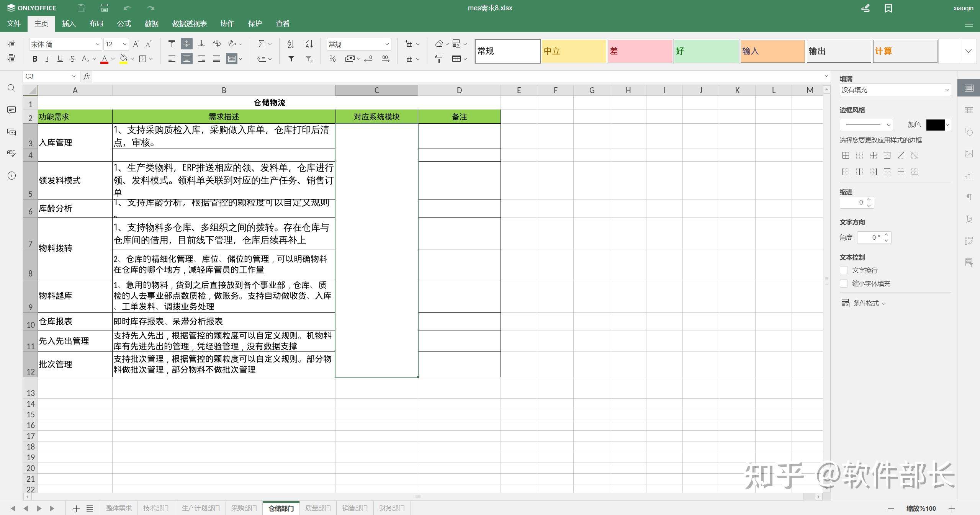Open the search panel in left sidebar

[11, 88]
